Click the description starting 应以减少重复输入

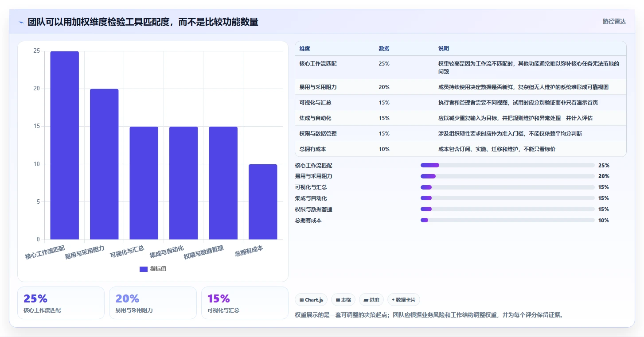515,118
